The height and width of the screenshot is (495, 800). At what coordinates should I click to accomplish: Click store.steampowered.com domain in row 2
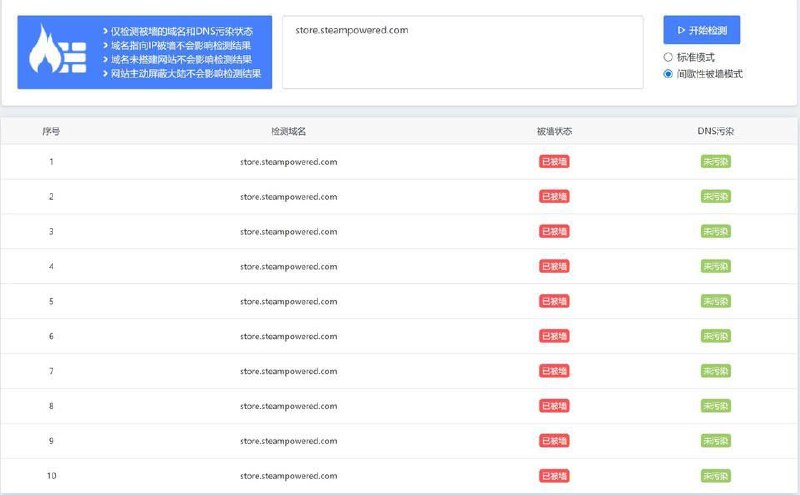[x=288, y=197]
